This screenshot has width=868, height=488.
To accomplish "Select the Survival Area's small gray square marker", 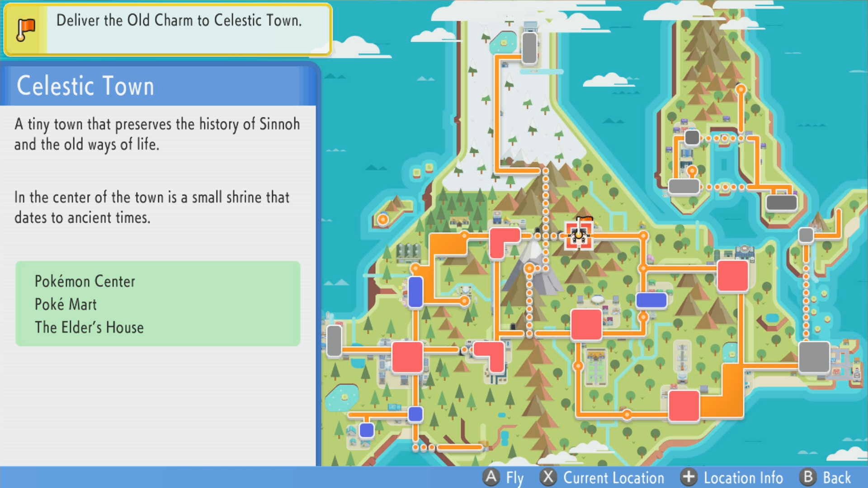I will coord(692,137).
